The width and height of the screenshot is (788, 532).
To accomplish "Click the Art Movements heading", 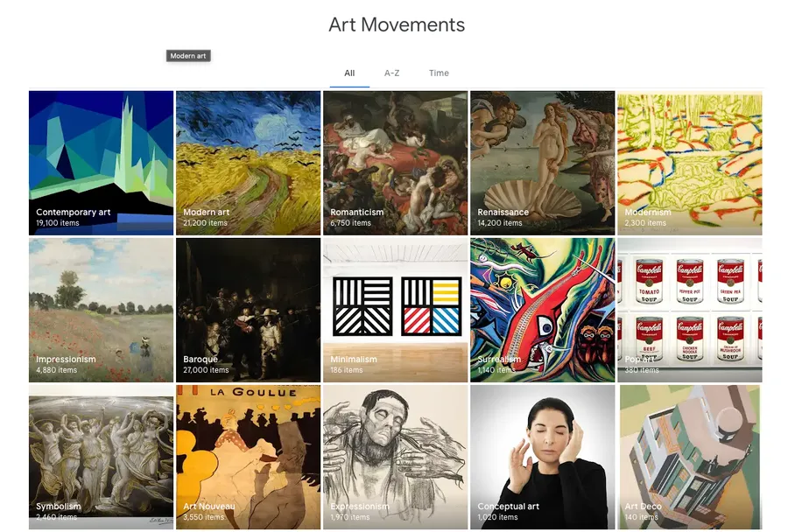I will [397, 24].
